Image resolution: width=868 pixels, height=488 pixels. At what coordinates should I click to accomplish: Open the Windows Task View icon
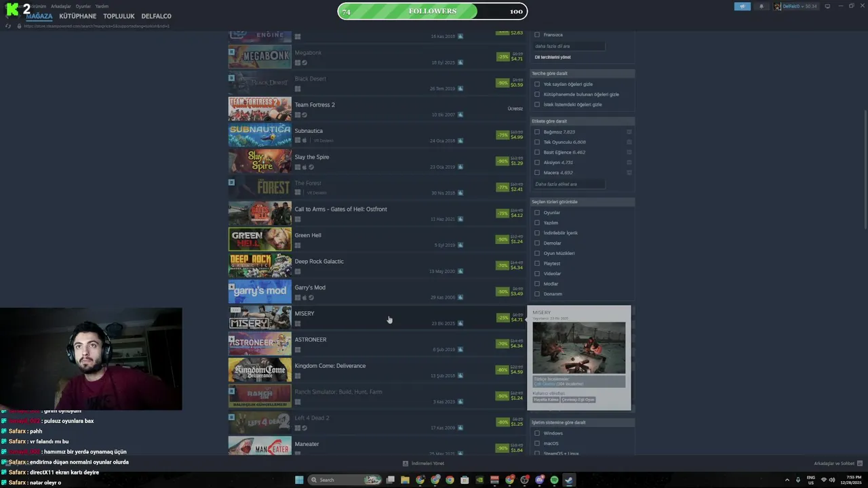click(x=390, y=480)
